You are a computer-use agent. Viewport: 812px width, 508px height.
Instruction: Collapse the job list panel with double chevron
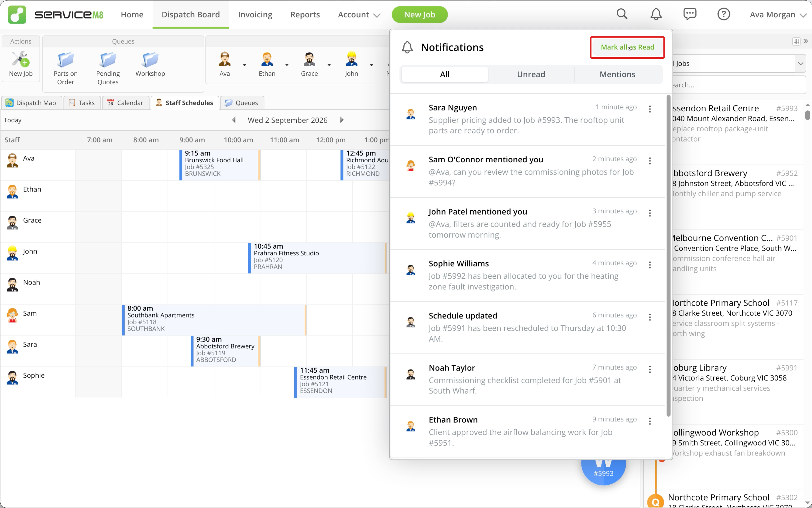pyautogui.click(x=806, y=41)
